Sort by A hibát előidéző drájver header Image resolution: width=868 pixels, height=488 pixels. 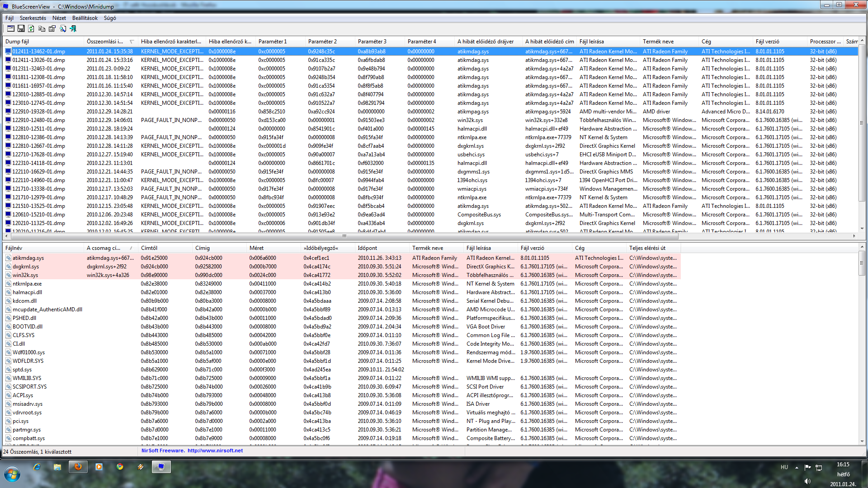(x=489, y=42)
